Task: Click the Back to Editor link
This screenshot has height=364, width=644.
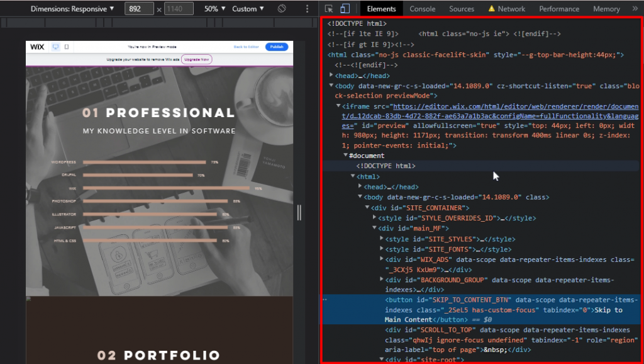Action: click(x=246, y=47)
